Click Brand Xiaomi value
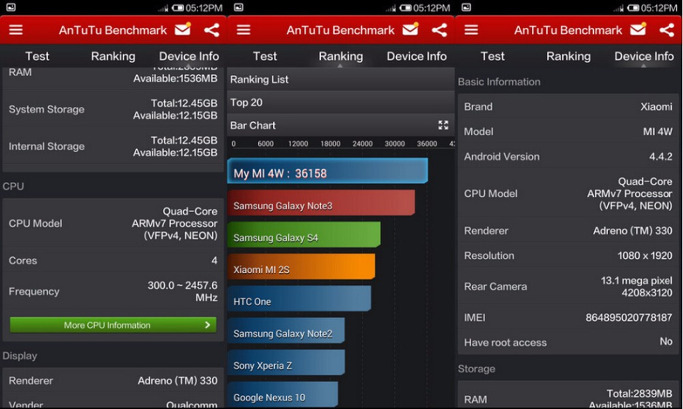This screenshot has height=409, width=683. coord(656,107)
